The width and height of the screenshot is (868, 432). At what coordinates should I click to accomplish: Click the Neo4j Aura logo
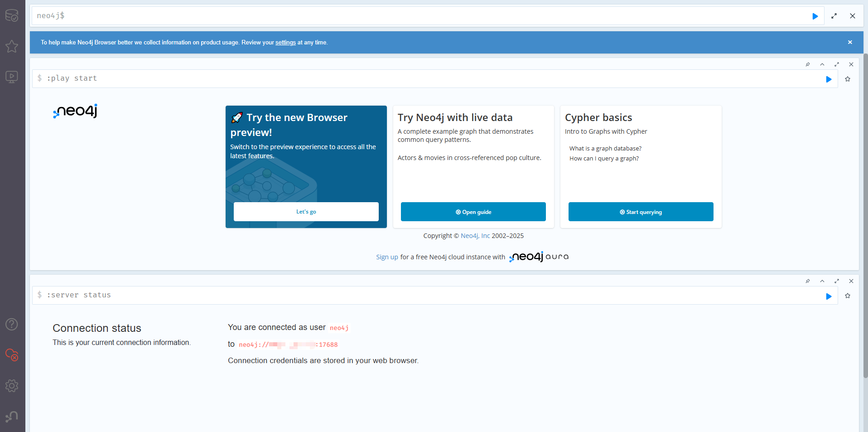[x=539, y=257]
